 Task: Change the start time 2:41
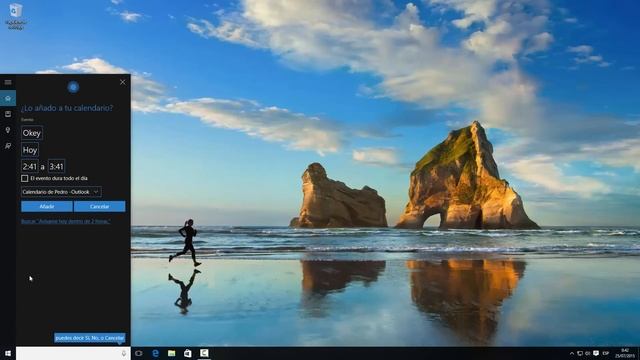coord(29,166)
